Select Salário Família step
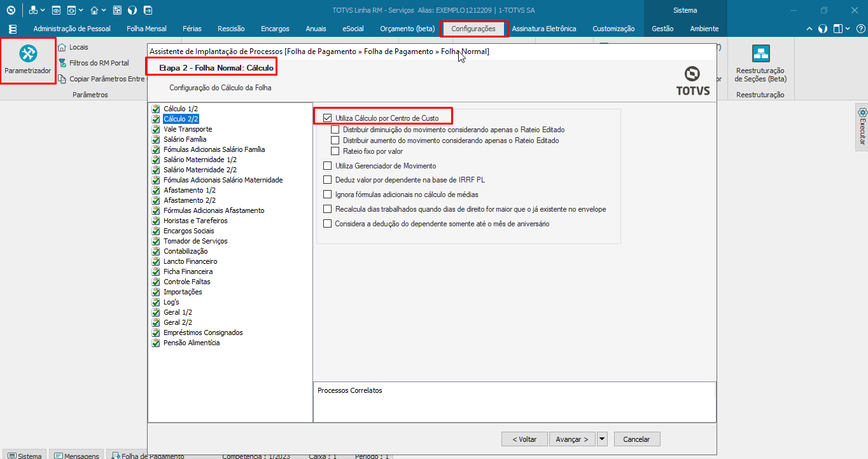The width and height of the screenshot is (868, 459). tap(185, 139)
